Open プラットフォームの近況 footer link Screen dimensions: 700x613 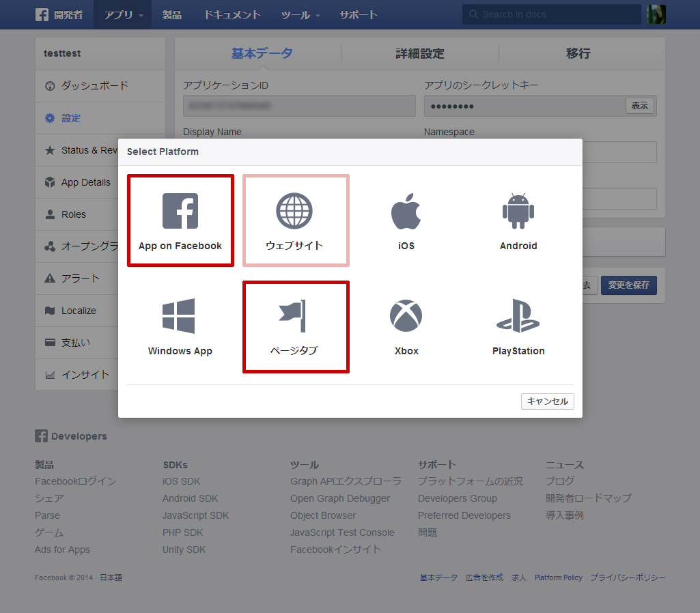471,481
